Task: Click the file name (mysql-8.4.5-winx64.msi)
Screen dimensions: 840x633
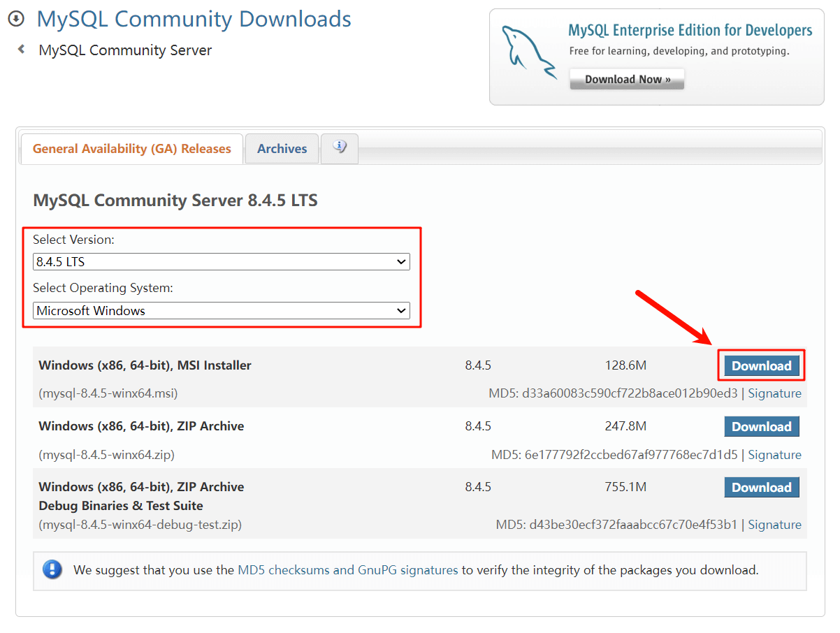Action: click(108, 393)
